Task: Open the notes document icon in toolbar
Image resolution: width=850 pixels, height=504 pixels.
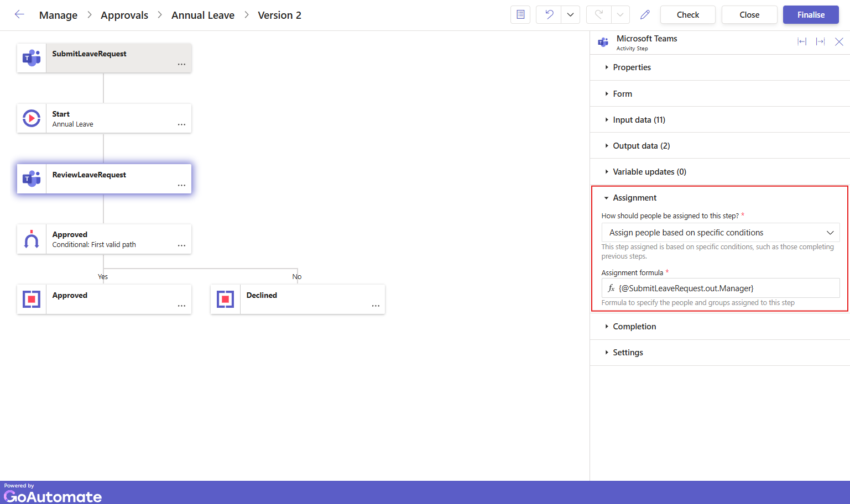Action: [x=520, y=15]
